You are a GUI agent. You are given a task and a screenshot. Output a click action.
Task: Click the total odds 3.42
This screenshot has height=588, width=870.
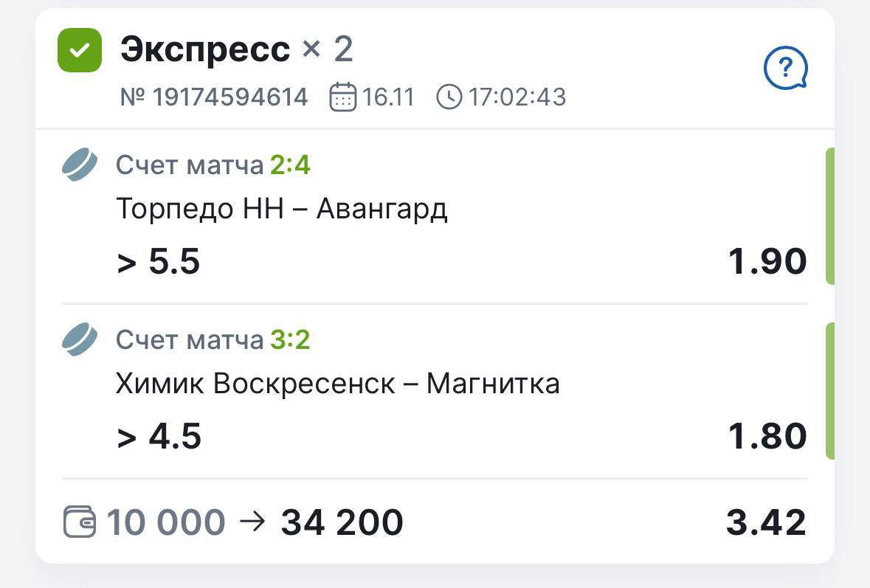coord(766,522)
